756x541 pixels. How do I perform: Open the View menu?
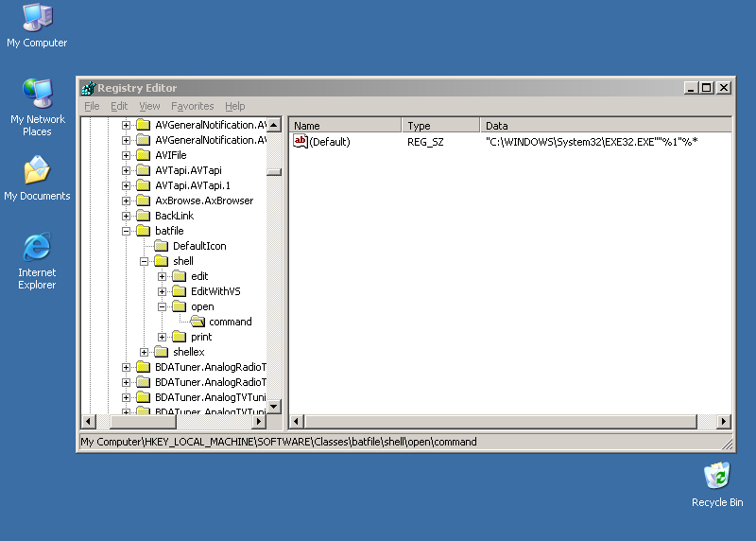coord(149,106)
